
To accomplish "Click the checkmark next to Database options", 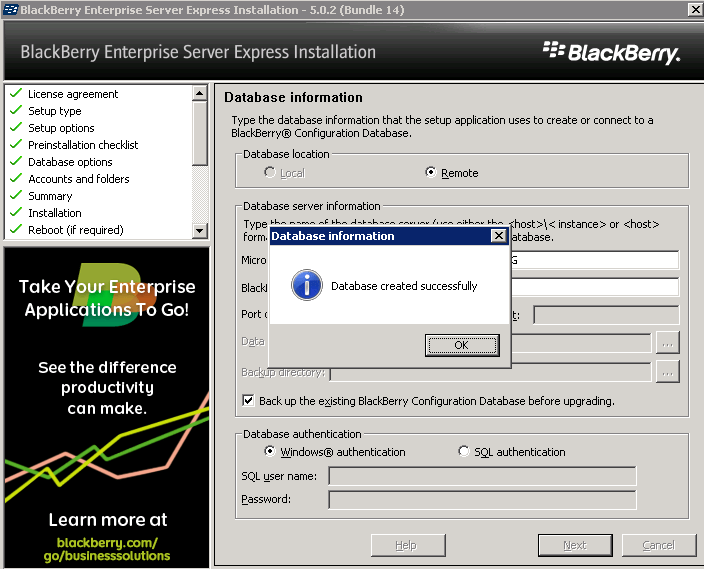I will point(15,162).
